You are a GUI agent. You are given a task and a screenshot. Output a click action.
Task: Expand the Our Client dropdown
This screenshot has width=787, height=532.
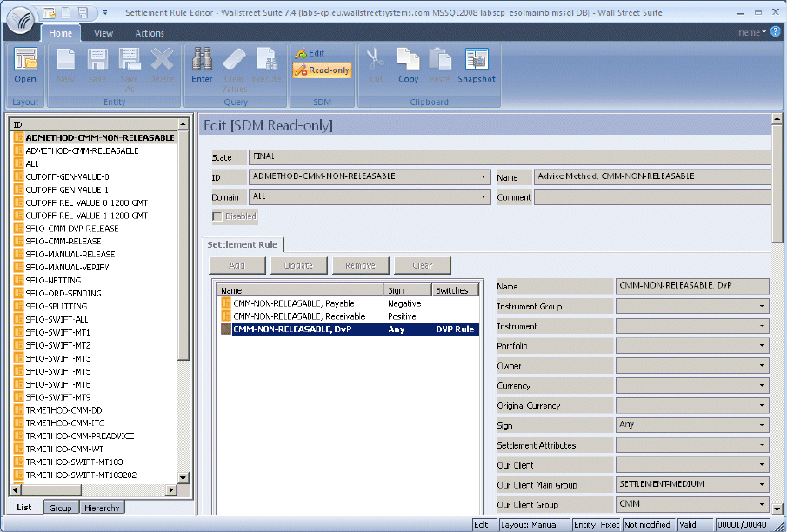(x=762, y=465)
